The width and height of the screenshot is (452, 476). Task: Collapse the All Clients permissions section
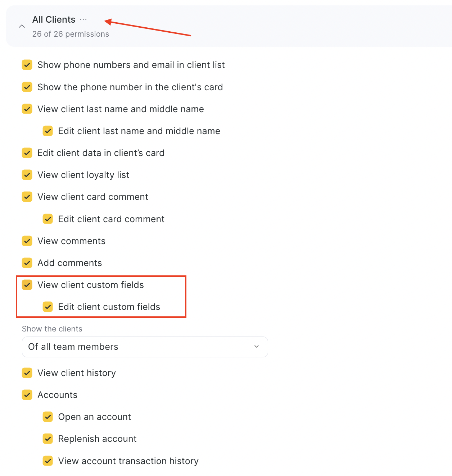tap(22, 26)
